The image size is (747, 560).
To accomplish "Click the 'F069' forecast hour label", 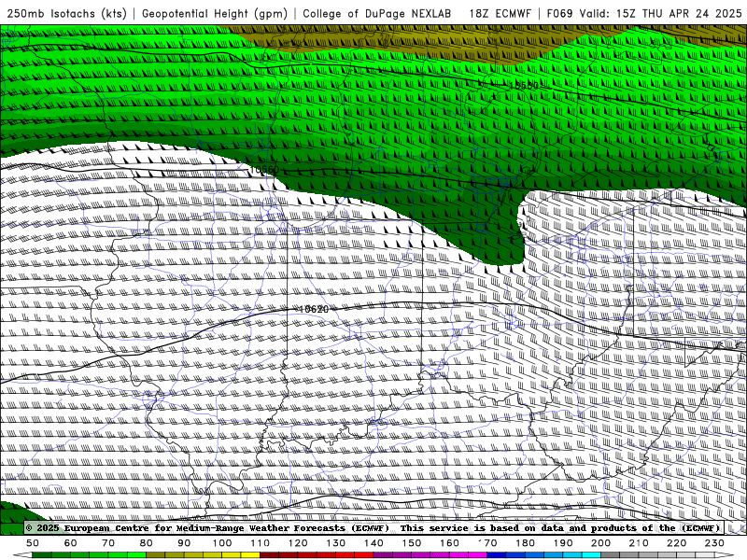I will click(559, 13).
